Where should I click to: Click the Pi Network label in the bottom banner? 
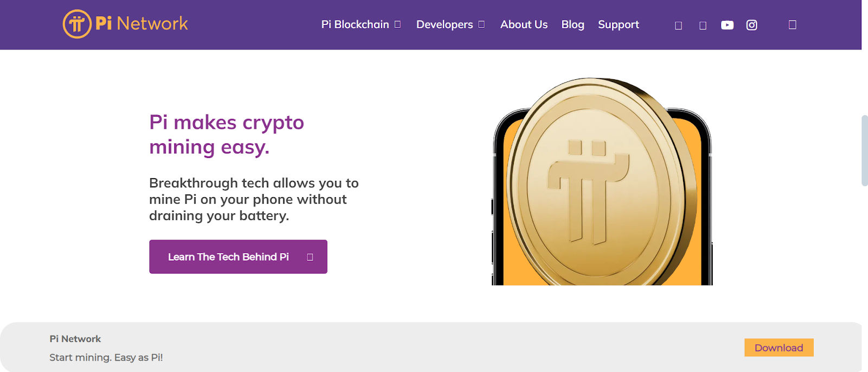click(74, 338)
